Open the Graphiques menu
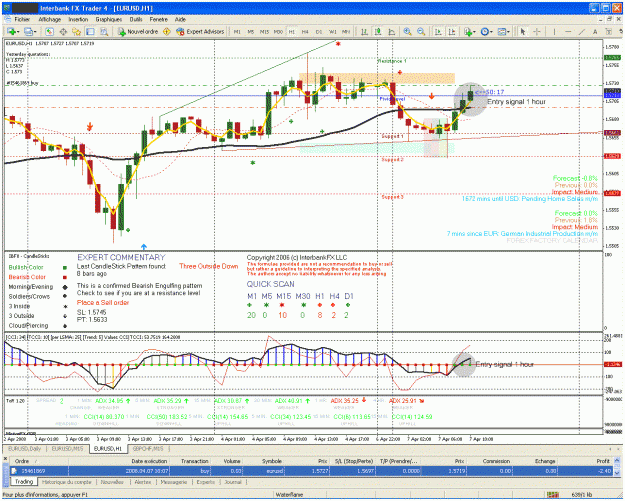The height and width of the screenshot is (501, 625). tap(109, 19)
